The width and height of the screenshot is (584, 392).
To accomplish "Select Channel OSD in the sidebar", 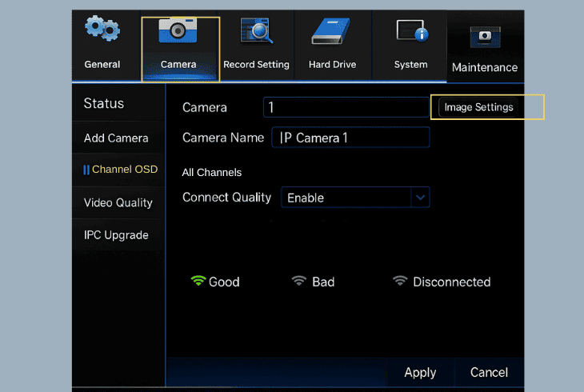I will [118, 170].
